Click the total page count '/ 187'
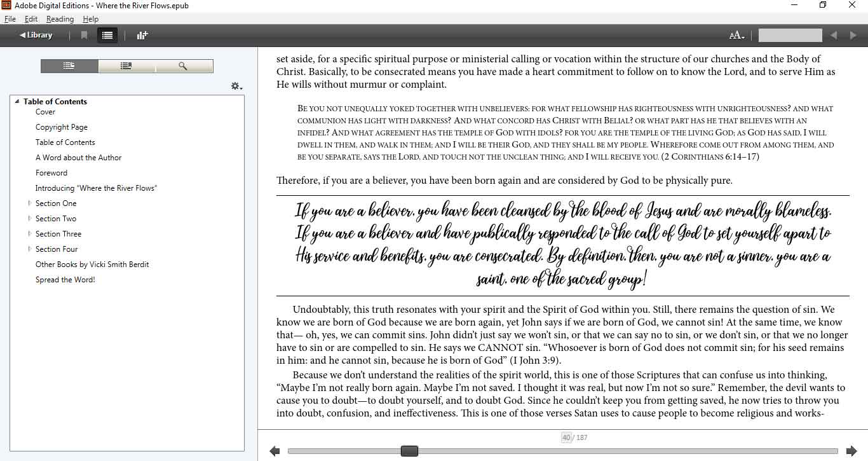Viewport: 868px width, 461px height. (x=581, y=437)
